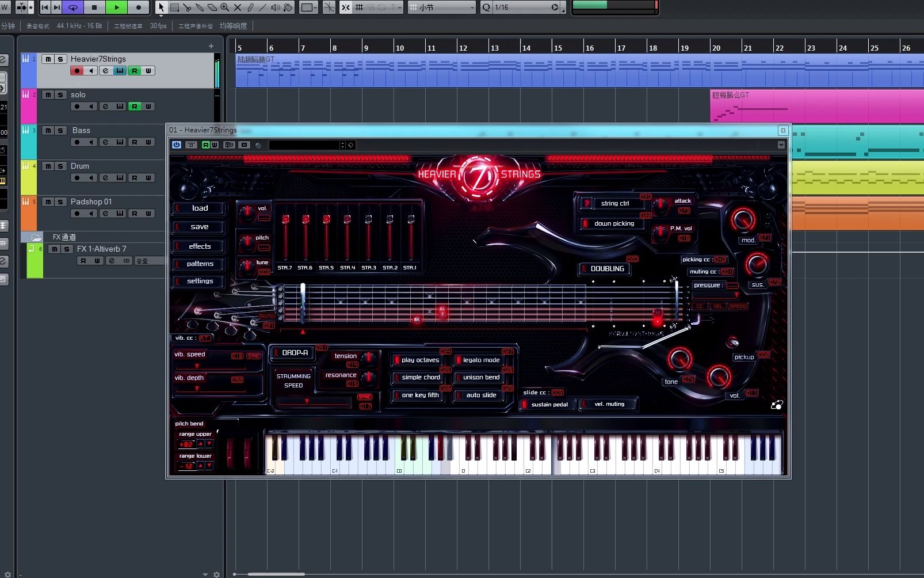
Task: Add a track with the plus button
Action: tap(211, 46)
